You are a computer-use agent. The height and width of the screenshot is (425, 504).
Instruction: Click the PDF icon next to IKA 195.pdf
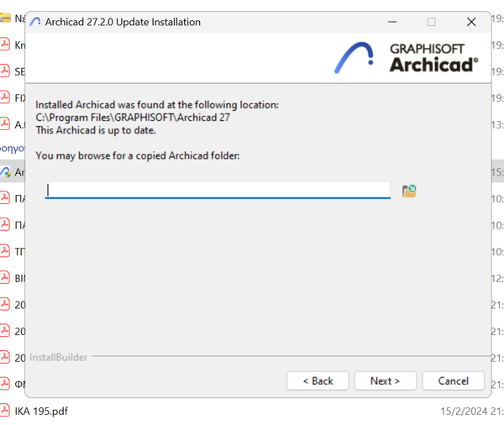click(x=5, y=411)
